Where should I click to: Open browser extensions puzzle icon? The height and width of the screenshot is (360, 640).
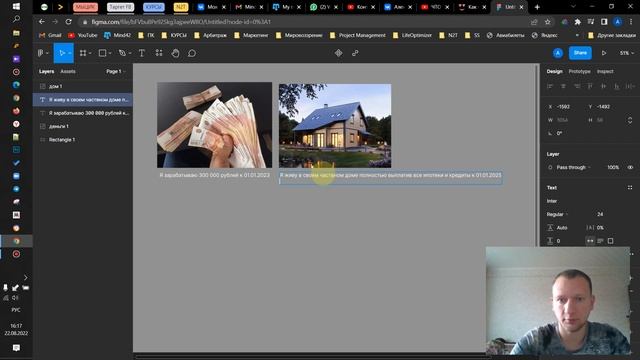click(x=577, y=22)
